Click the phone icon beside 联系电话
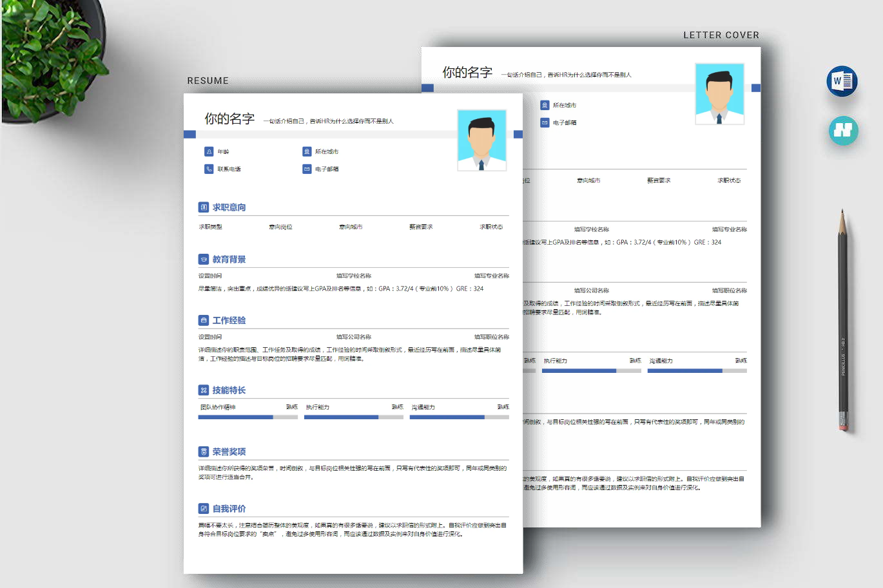 point(209,169)
